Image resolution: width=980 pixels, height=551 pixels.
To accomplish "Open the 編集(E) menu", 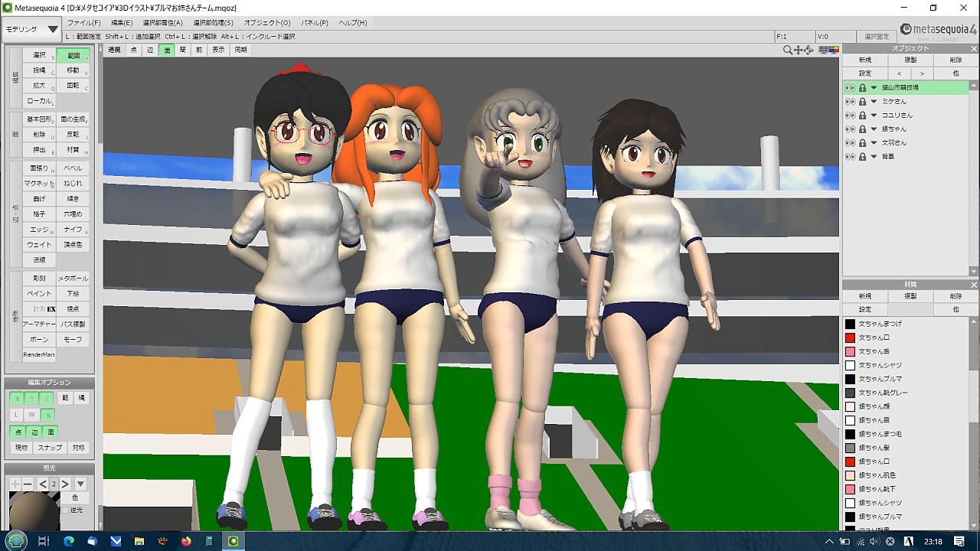I will pos(122,23).
